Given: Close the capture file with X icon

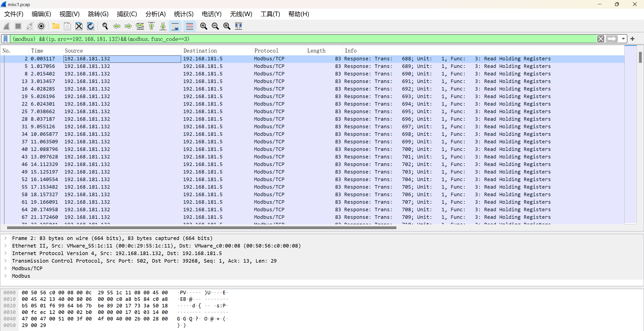Looking at the screenshot, I should click(x=79, y=26).
